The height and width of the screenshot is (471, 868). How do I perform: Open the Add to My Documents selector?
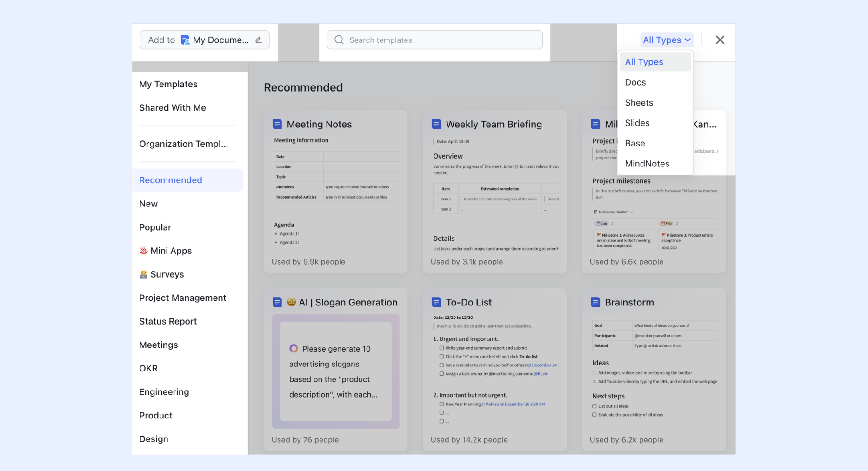click(205, 40)
